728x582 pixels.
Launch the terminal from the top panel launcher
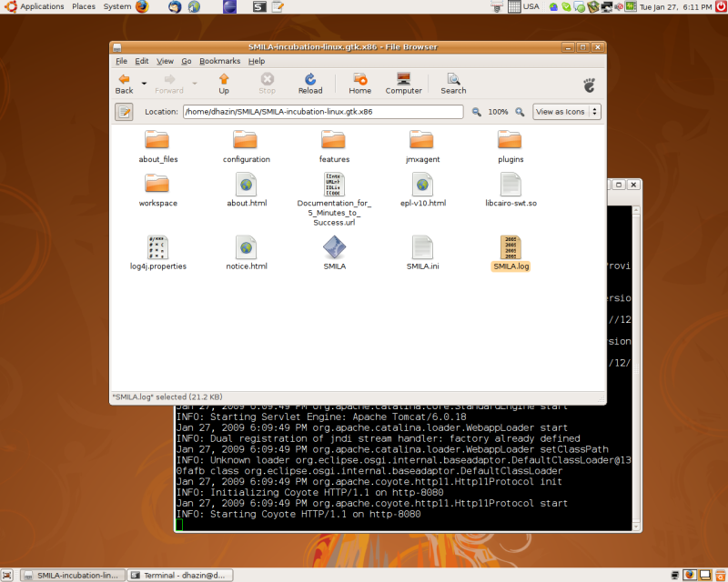click(259, 6)
